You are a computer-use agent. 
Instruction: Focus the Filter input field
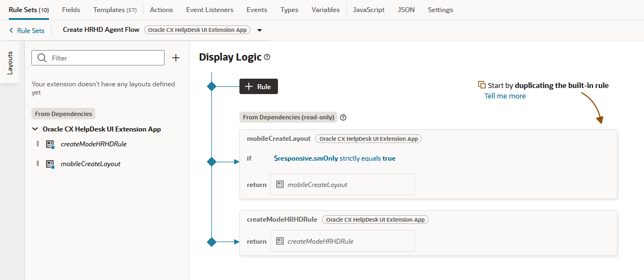coord(98,58)
